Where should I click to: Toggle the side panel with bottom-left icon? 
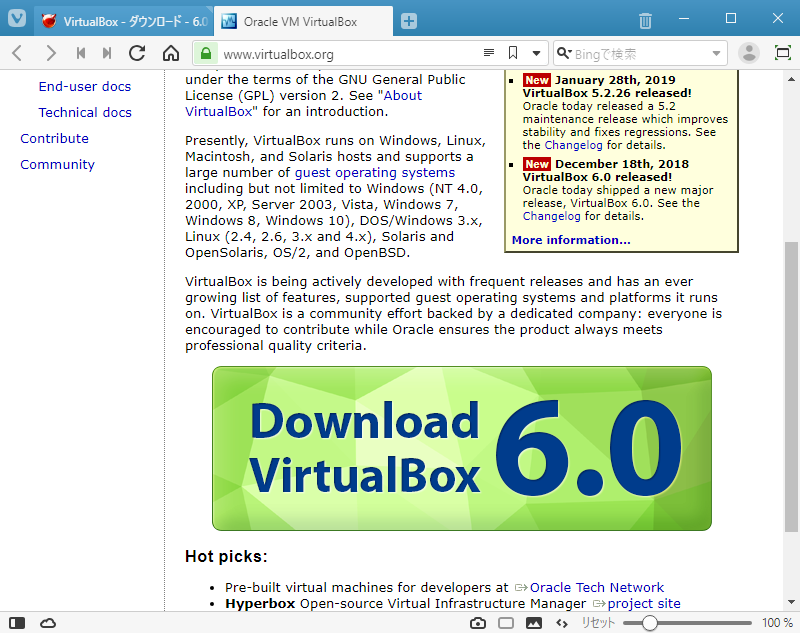tap(16, 622)
